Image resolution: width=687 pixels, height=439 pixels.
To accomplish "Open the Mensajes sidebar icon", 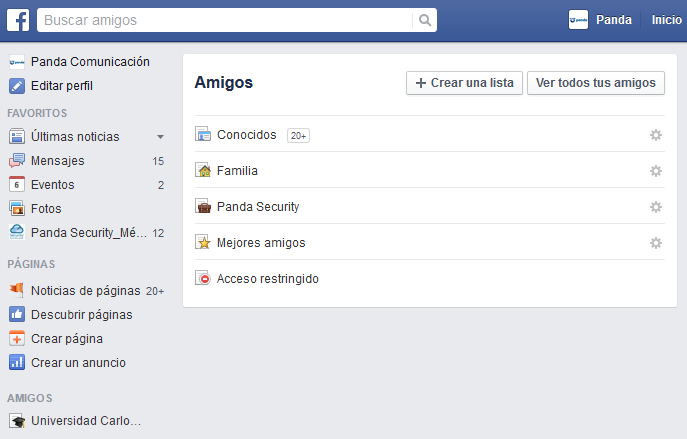I will pyautogui.click(x=16, y=161).
